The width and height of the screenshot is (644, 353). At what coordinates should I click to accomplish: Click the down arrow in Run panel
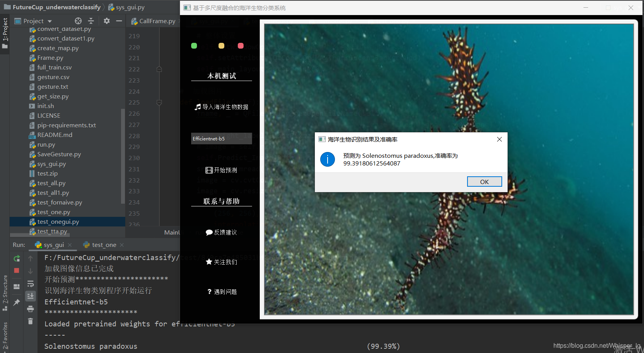tap(30, 271)
